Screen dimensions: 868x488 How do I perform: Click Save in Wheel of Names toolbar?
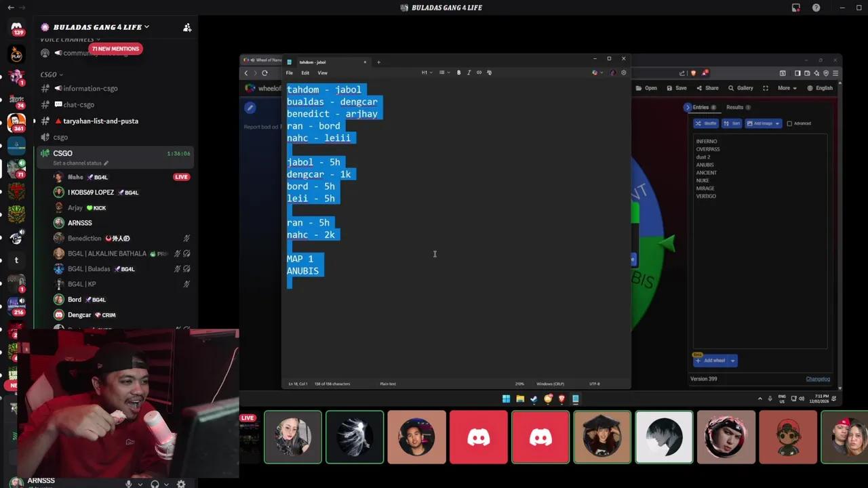click(x=677, y=88)
